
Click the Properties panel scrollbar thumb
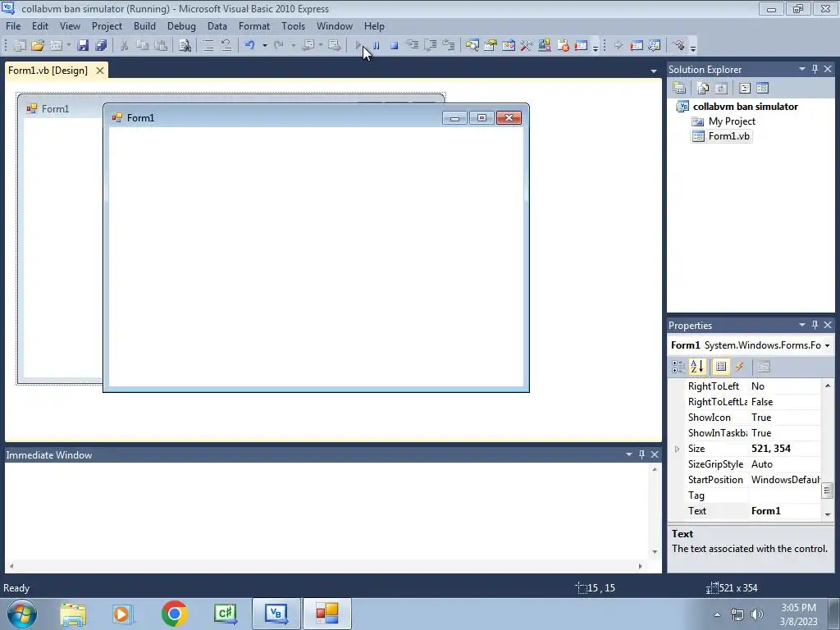click(x=827, y=490)
